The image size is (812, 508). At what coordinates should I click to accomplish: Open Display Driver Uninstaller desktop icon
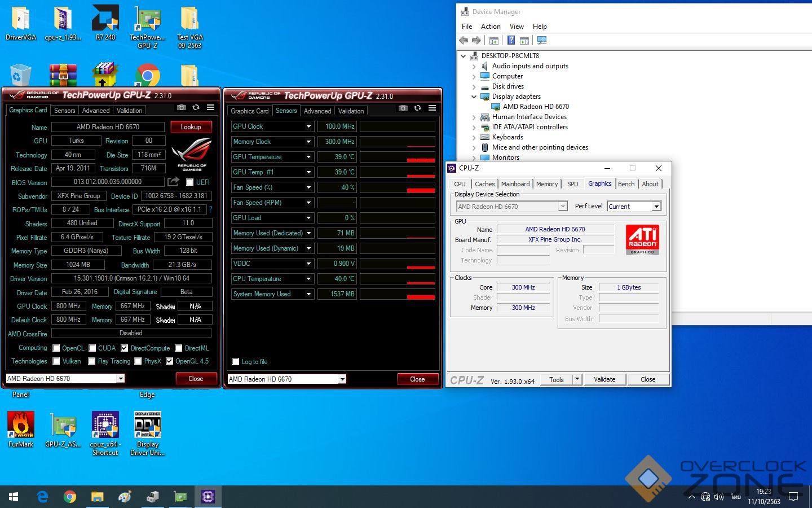click(147, 425)
